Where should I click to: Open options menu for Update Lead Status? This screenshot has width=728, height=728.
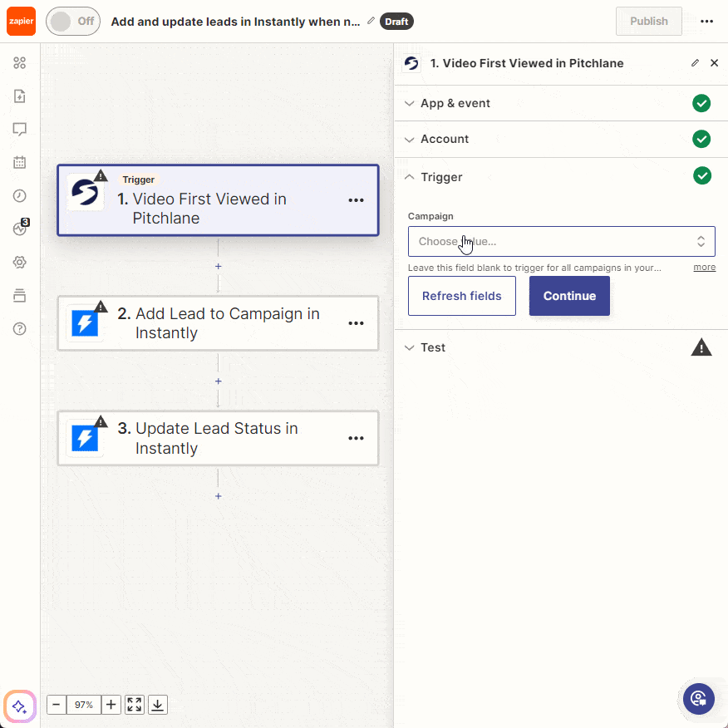coord(356,438)
